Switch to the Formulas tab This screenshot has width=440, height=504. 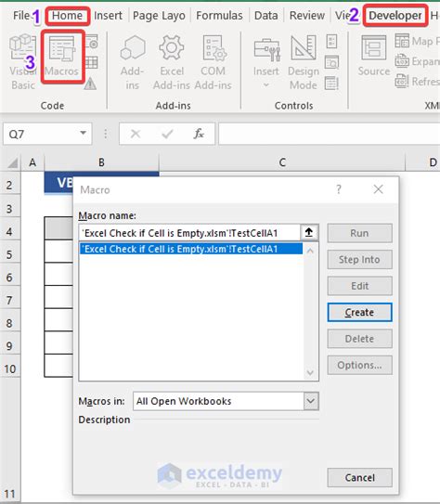[x=219, y=16]
